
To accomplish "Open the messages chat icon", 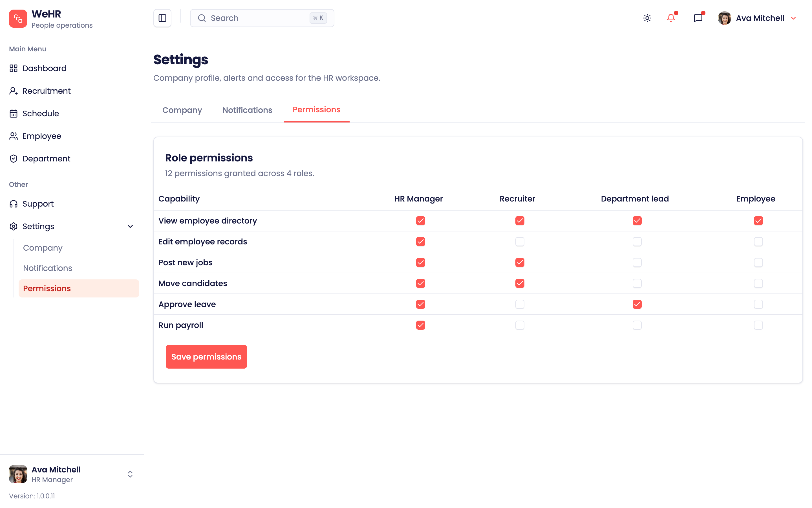I will (698, 18).
